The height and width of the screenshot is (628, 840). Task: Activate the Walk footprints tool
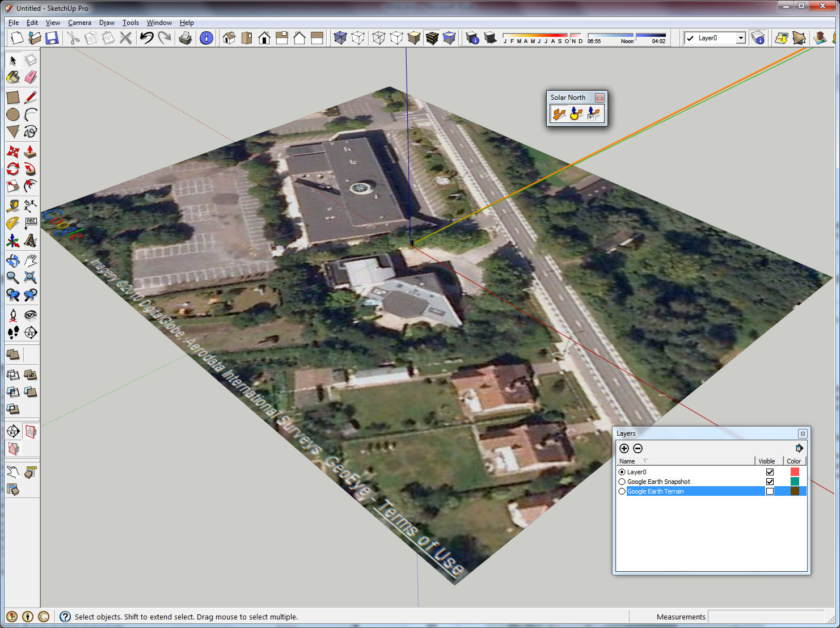tap(13, 332)
